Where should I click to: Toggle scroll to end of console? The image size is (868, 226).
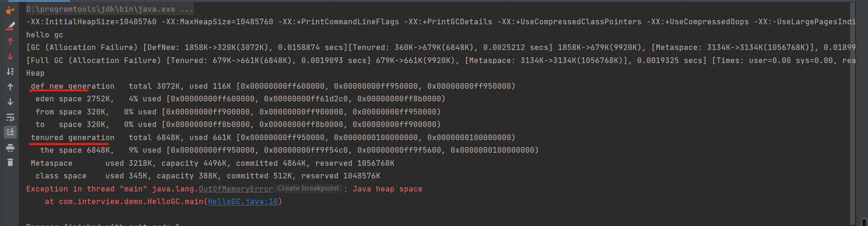pyautogui.click(x=10, y=132)
